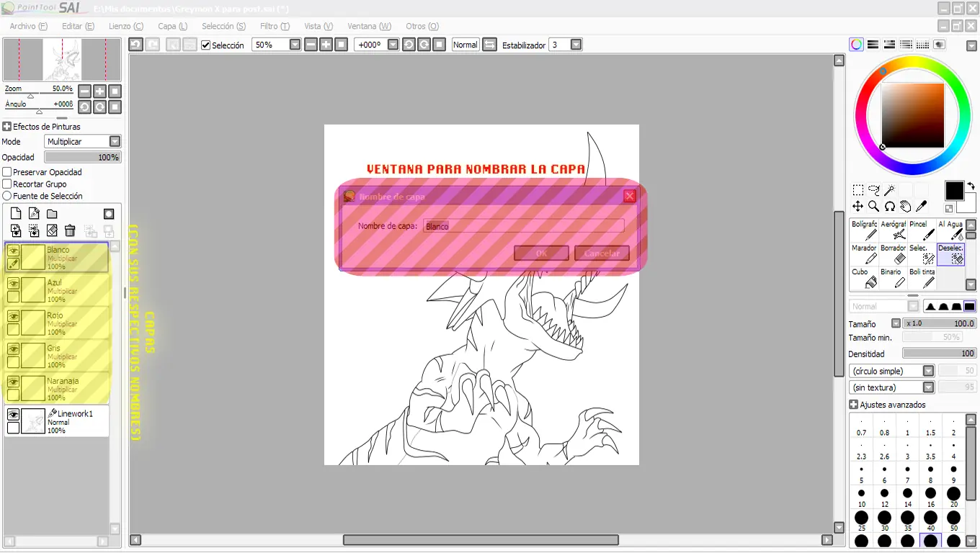The image size is (980, 553).
Task: Expand the Ajustes avanzados section
Action: click(853, 405)
